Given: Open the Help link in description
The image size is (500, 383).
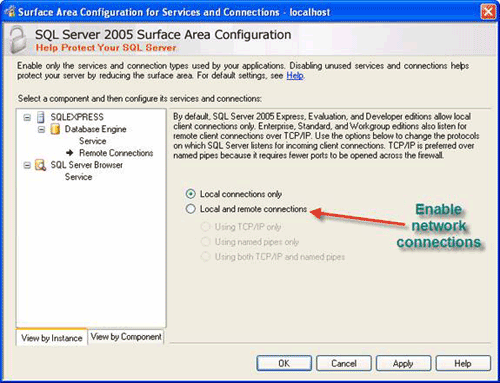Looking at the screenshot, I should (295, 76).
